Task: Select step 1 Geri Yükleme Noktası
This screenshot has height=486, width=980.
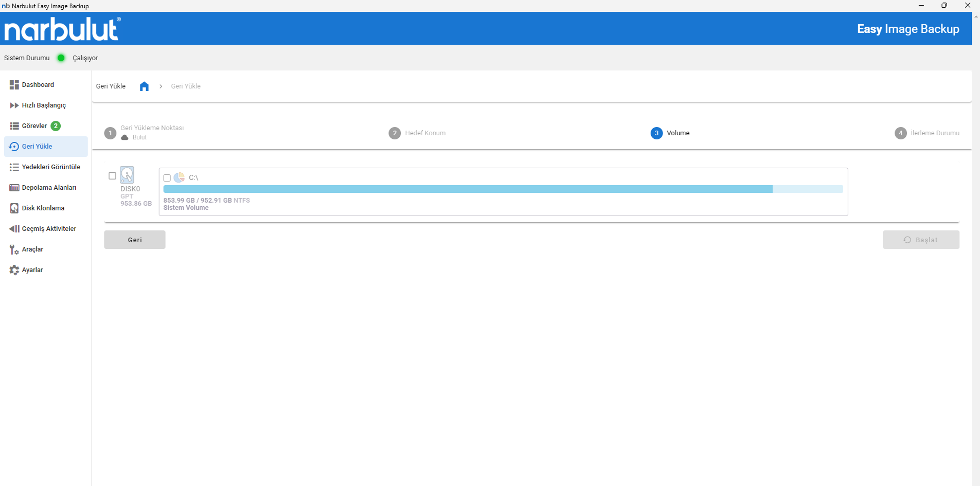Action: (110, 133)
